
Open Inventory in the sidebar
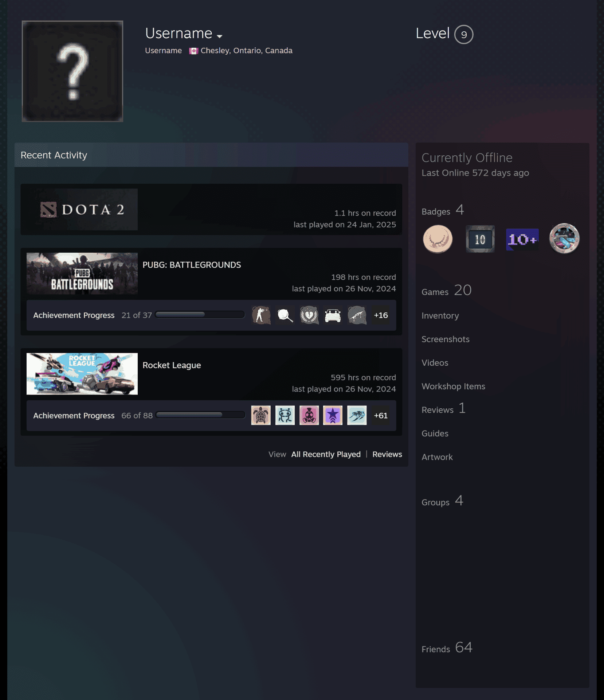click(440, 316)
